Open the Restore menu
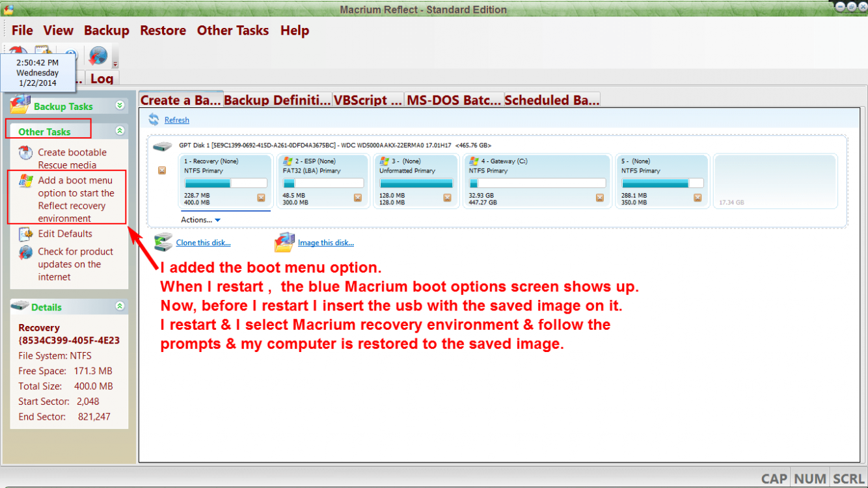868x488 pixels. [x=163, y=31]
